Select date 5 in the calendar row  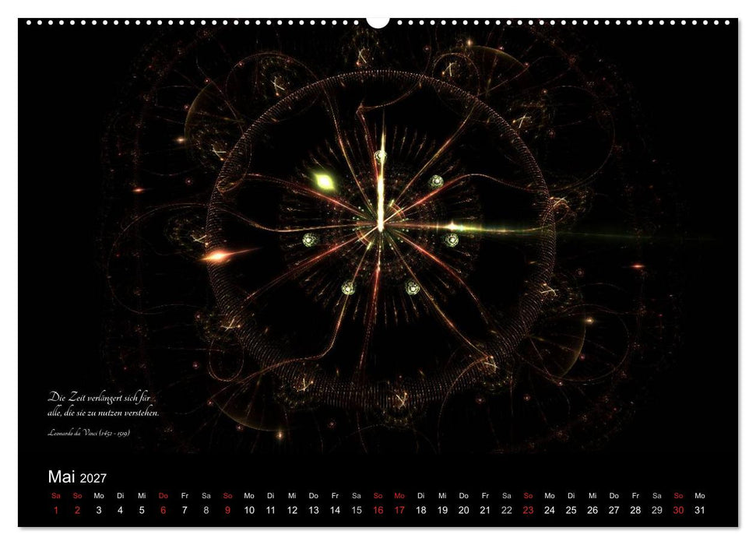[142, 510]
